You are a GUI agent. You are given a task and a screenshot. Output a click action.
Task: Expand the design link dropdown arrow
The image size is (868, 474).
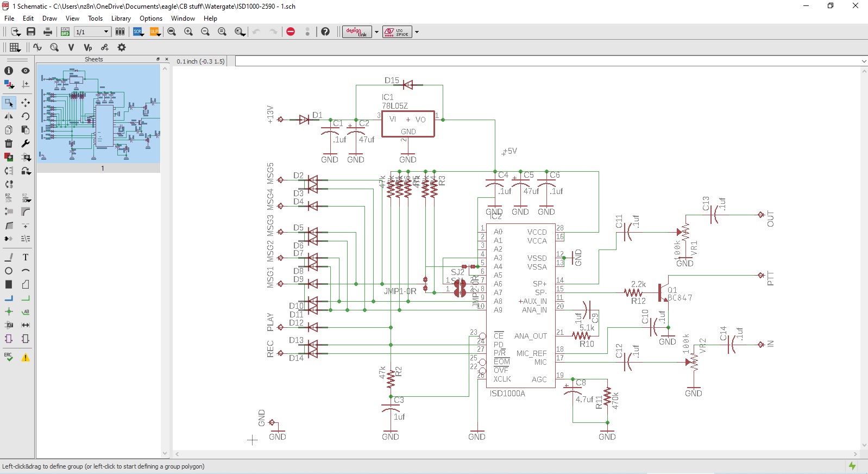click(376, 32)
